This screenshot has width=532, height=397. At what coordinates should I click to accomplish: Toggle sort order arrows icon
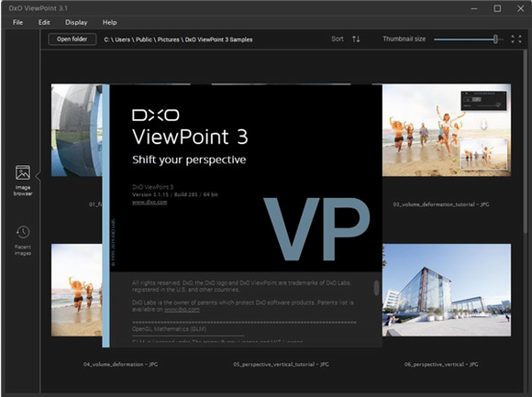pos(356,39)
